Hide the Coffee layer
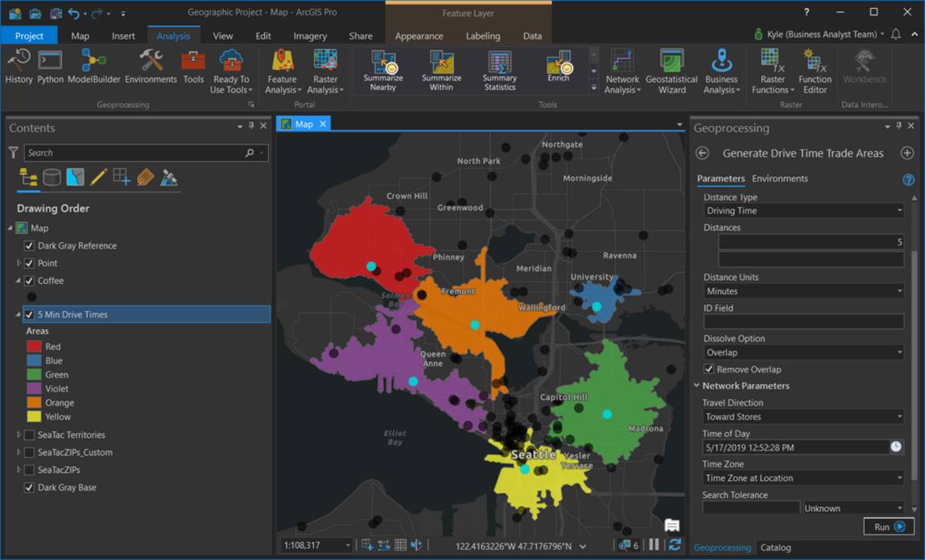The width and height of the screenshot is (925, 560). click(x=30, y=281)
